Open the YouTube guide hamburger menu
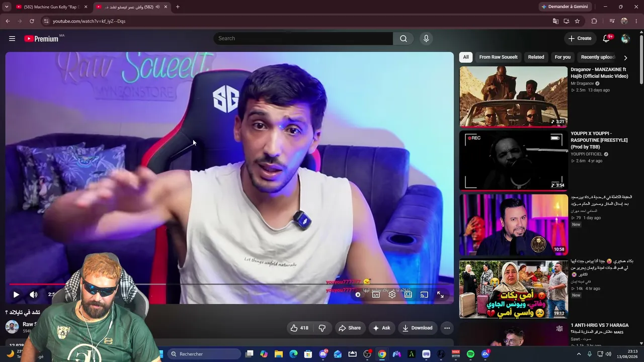Image resolution: width=644 pixels, height=362 pixels. pos(12,39)
